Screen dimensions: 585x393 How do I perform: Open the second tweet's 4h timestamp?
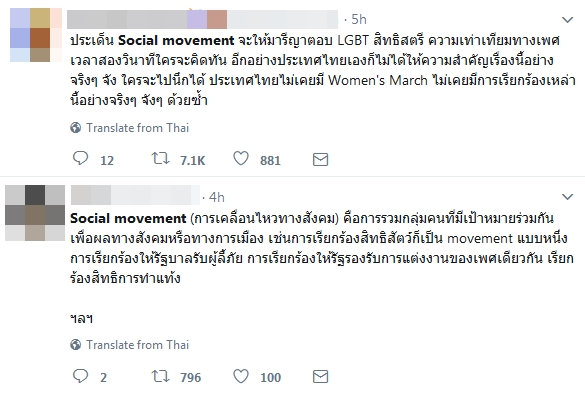tap(216, 197)
